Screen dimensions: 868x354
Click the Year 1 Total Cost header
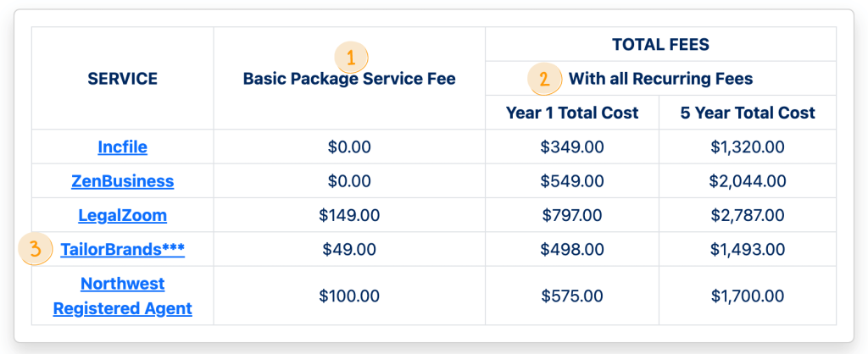(x=572, y=113)
